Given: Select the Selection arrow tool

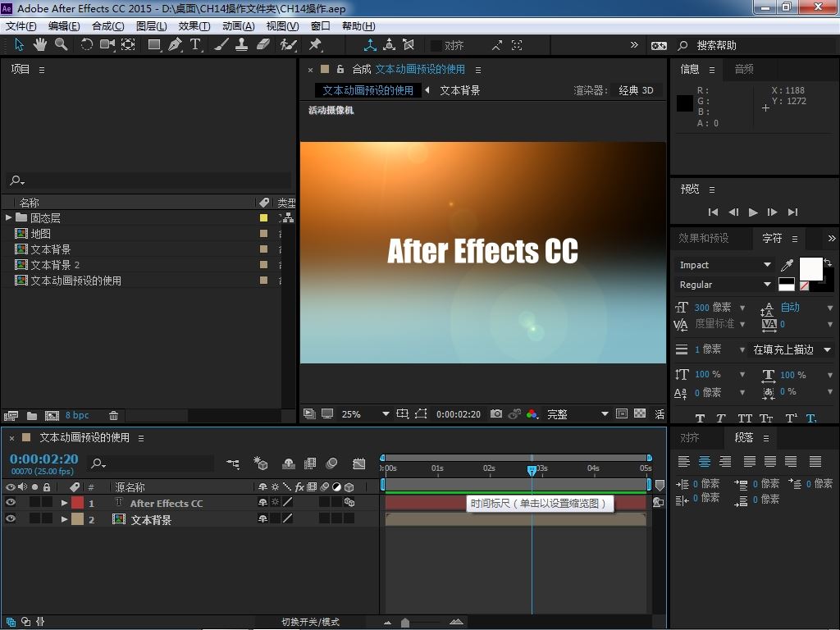Looking at the screenshot, I should (20, 44).
